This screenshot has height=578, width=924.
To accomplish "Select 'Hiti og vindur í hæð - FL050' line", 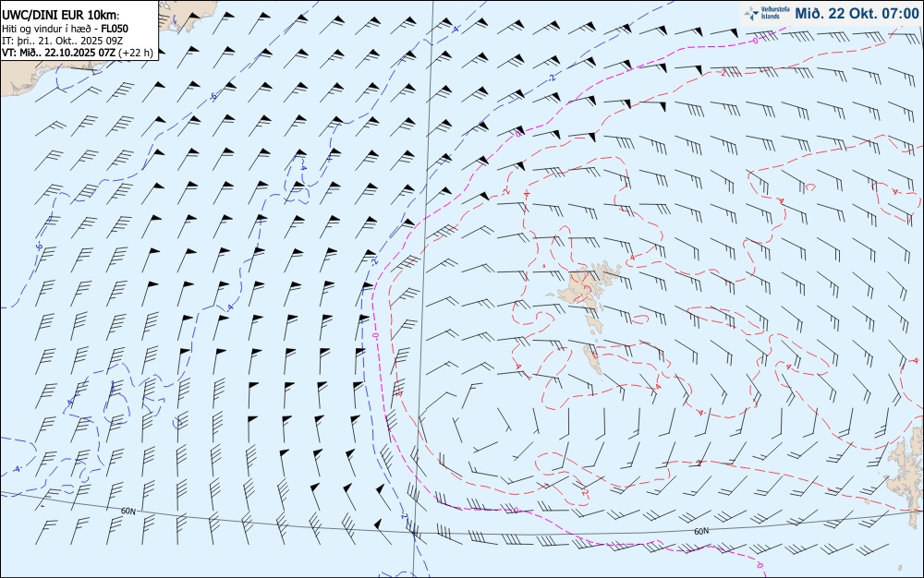I will tap(66, 29).
